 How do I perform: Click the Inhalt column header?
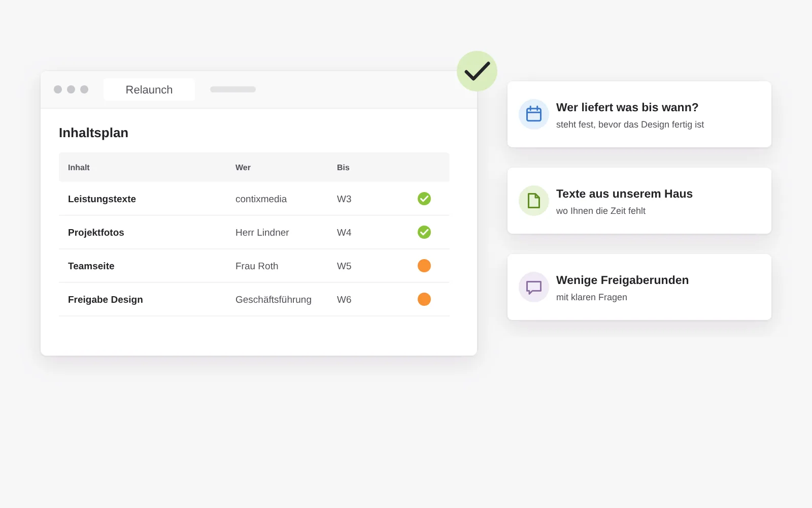coord(79,168)
